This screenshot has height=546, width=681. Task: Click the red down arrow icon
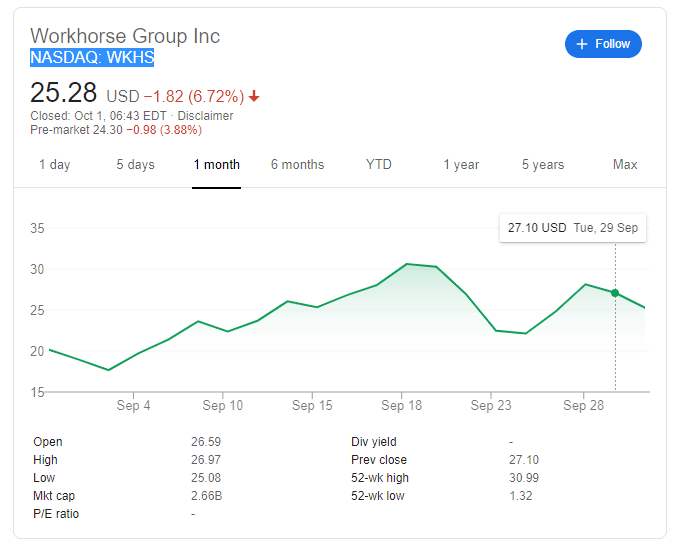[254, 96]
